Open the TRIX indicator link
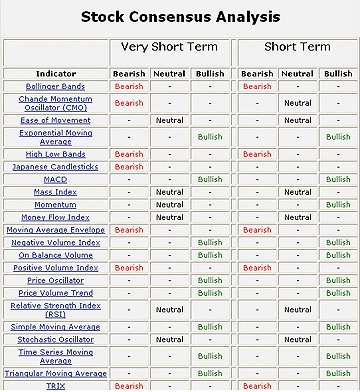Viewport: 360px width, 392px height. (x=55, y=386)
